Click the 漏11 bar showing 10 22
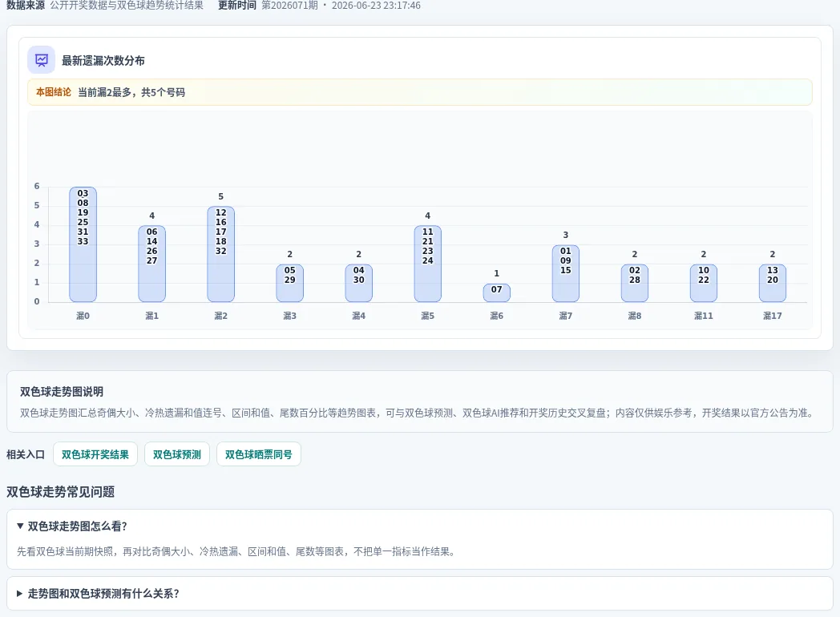This screenshot has width=840, height=617. (704, 283)
